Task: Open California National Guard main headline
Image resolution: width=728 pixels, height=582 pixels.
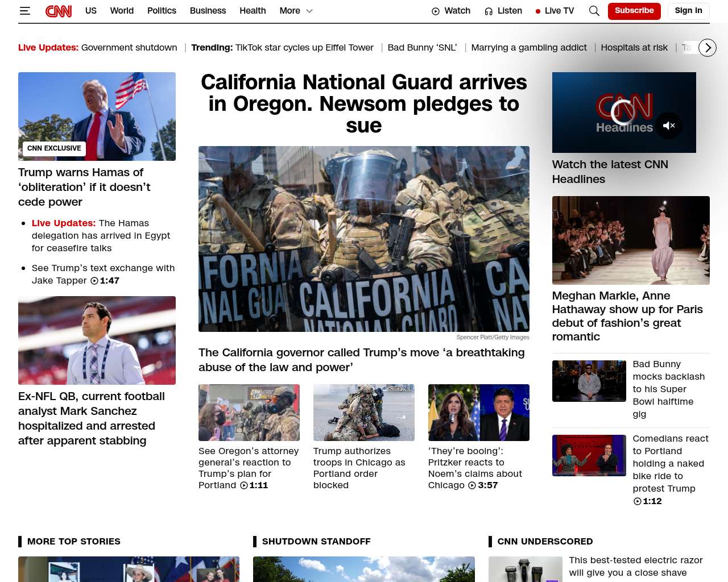Action: 364,104
